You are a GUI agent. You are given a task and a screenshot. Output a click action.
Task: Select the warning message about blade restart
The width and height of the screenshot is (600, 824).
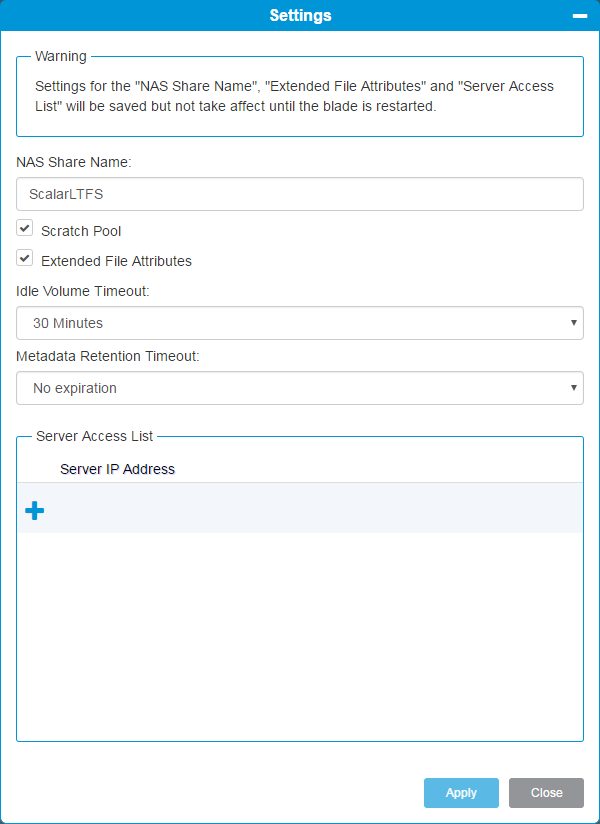point(294,97)
